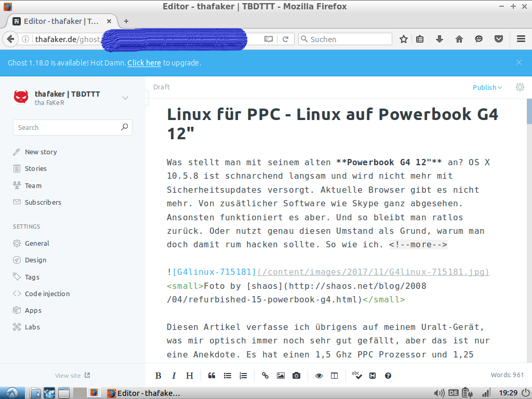This screenshot has width=532, height=399.
Task: Go to Code injection settings
Action: pos(47,294)
